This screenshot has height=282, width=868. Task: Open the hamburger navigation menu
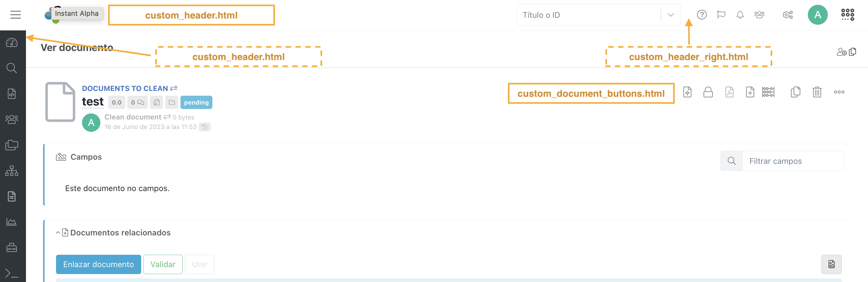coord(15,15)
